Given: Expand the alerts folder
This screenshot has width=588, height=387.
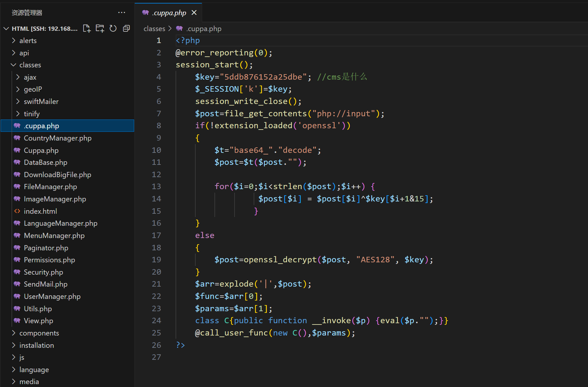Looking at the screenshot, I should click(x=14, y=40).
